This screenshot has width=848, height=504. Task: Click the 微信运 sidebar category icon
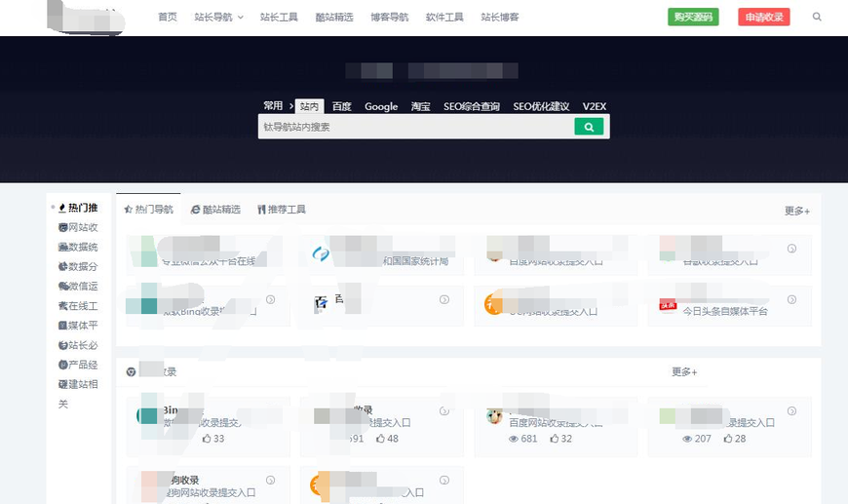62,287
